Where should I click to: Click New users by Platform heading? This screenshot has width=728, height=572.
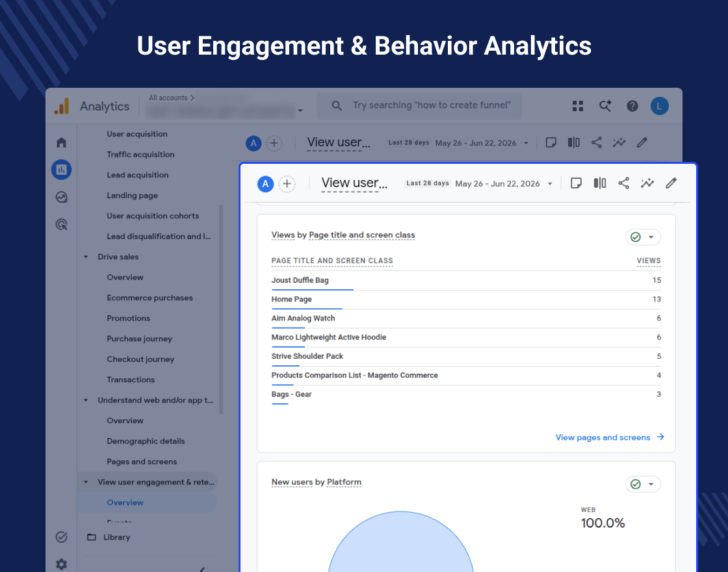[316, 482]
